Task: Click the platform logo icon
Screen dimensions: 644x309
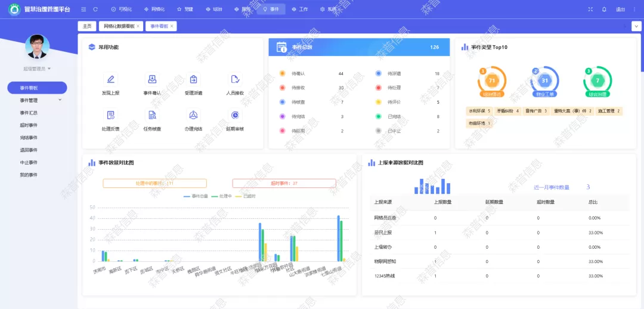Action: (14, 9)
